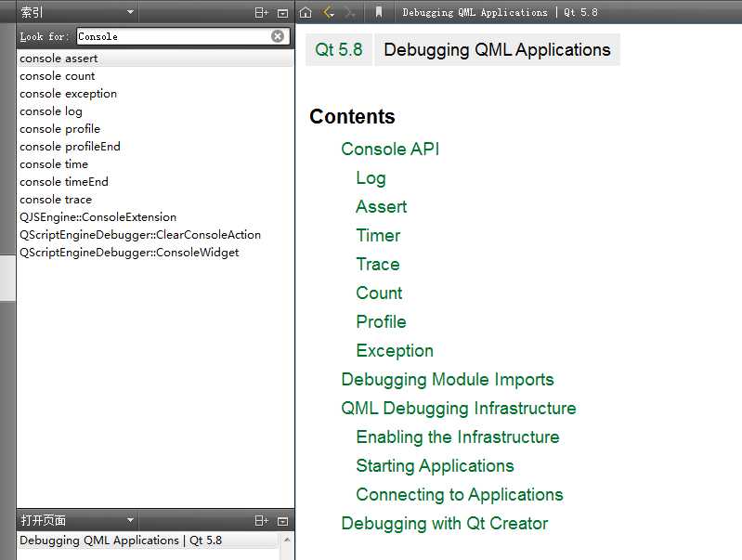Screen dimensions: 742x560
Task: Open Starting Applications link
Action: coord(435,466)
